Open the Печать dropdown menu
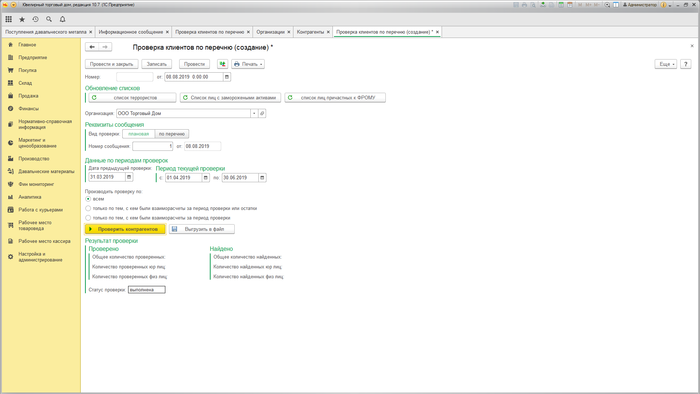The width and height of the screenshot is (700, 394). pyautogui.click(x=248, y=64)
